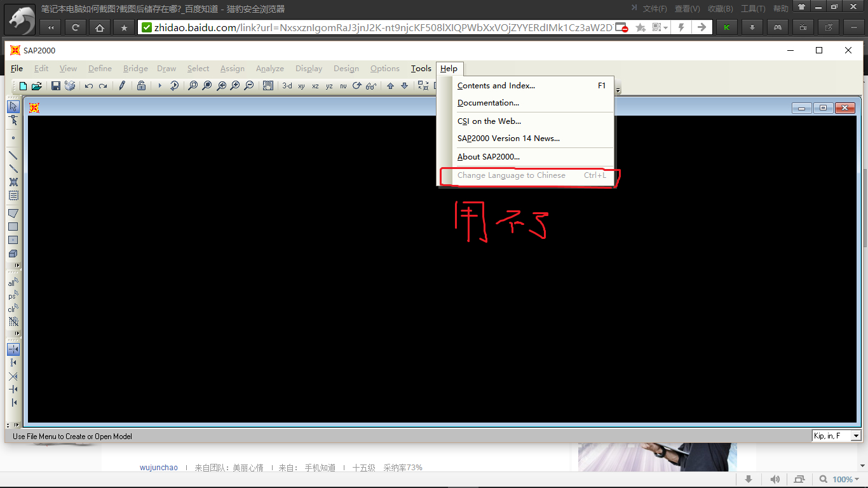The image size is (868, 488).
Task: Set the default 3-d view
Action: (x=287, y=86)
